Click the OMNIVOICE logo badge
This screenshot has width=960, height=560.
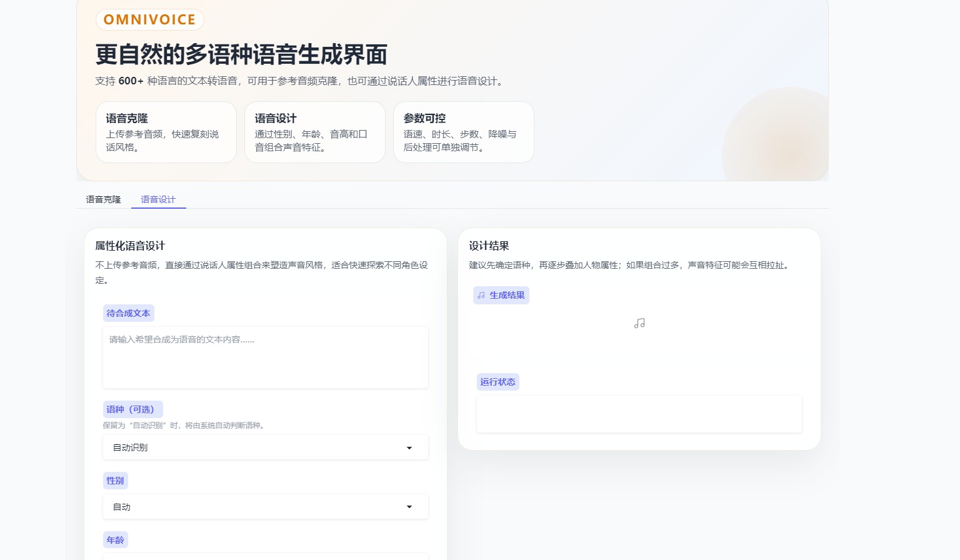pos(149,19)
